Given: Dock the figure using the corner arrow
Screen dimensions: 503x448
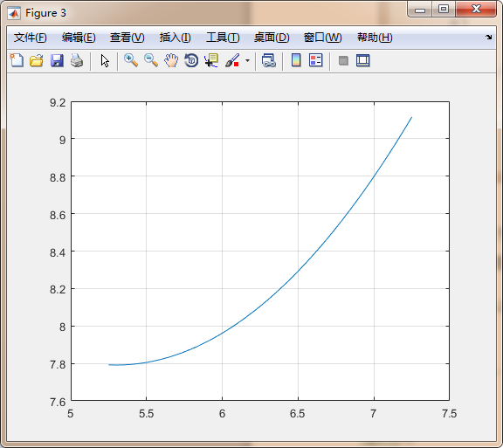Looking at the screenshot, I should pos(488,38).
